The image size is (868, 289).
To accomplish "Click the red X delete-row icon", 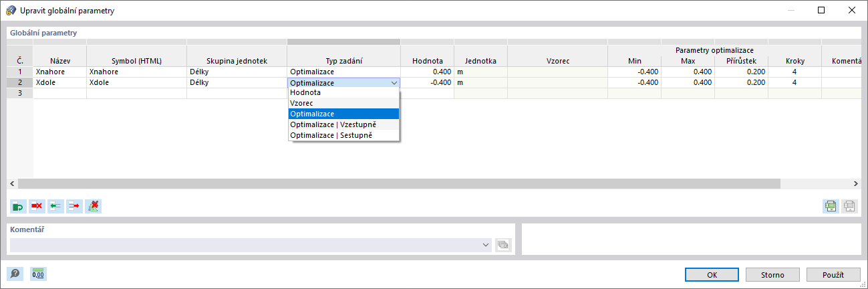I will [x=37, y=206].
